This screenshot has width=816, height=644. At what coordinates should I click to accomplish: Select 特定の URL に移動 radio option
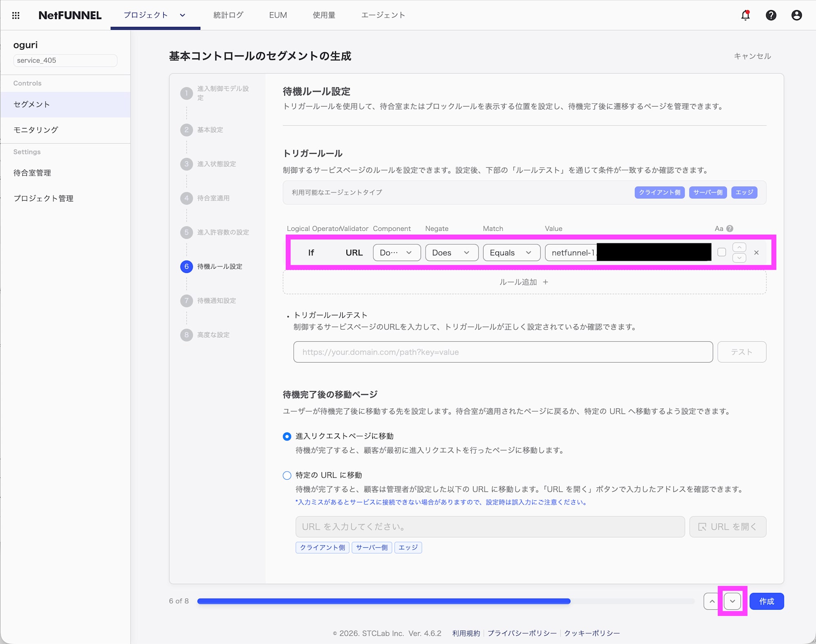287,475
